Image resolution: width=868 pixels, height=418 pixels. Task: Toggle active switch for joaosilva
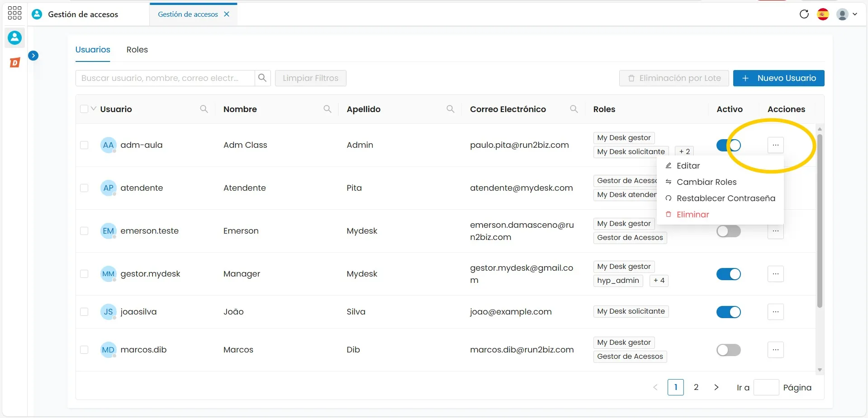click(728, 312)
